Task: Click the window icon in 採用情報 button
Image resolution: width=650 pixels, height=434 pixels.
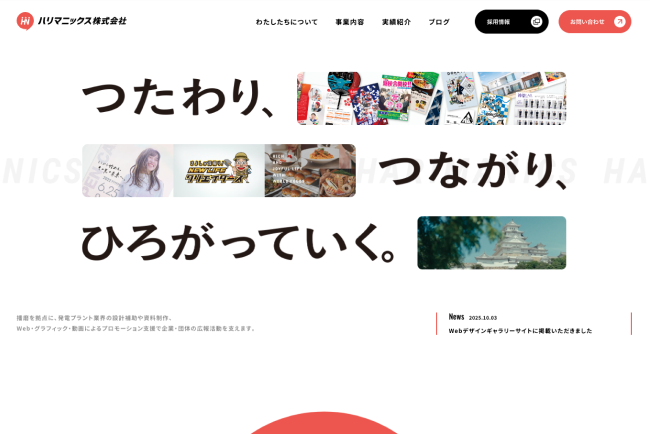Action: point(537,22)
